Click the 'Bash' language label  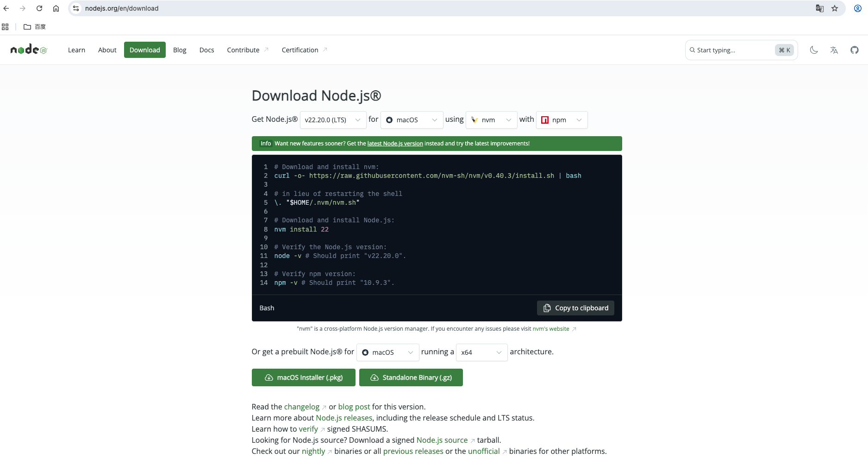267,308
